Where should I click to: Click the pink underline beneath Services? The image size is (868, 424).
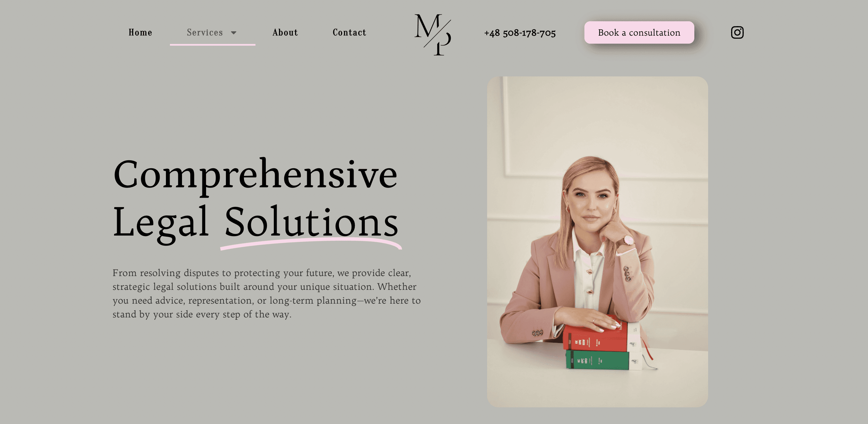[x=213, y=45]
